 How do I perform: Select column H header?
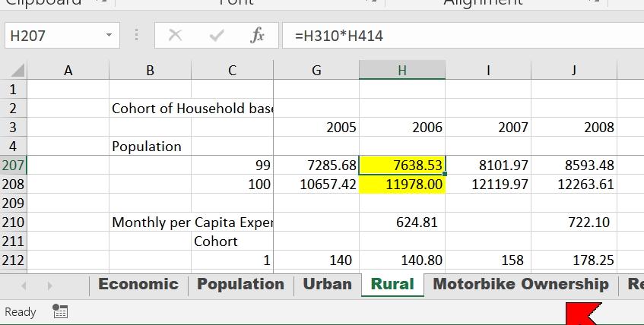click(402, 70)
